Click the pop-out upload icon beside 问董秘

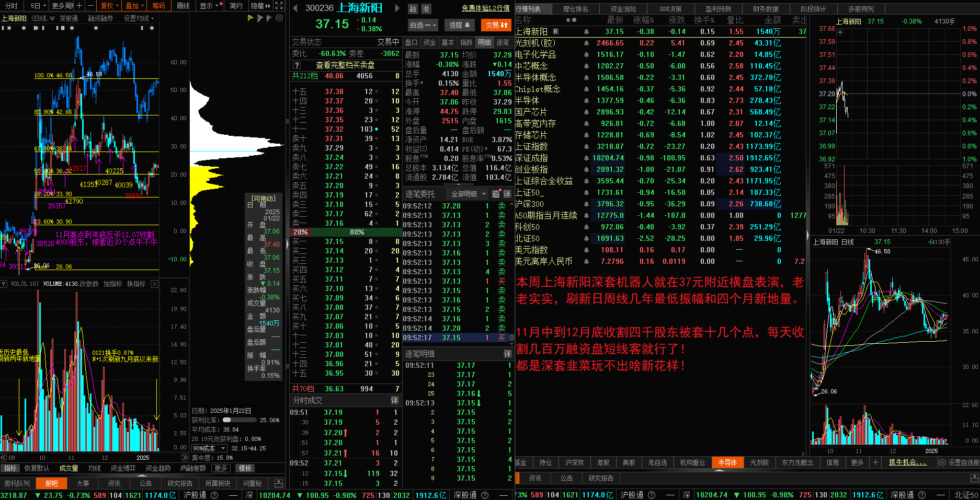tap(279, 483)
